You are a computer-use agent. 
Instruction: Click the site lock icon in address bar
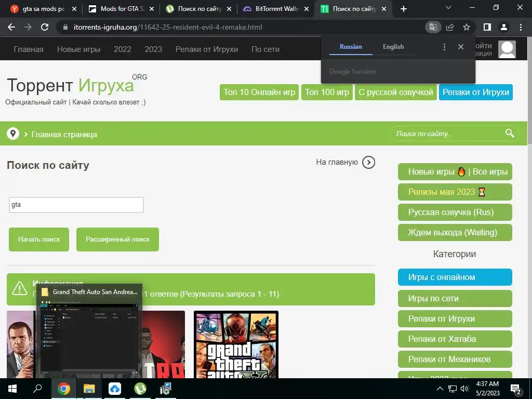(65, 27)
